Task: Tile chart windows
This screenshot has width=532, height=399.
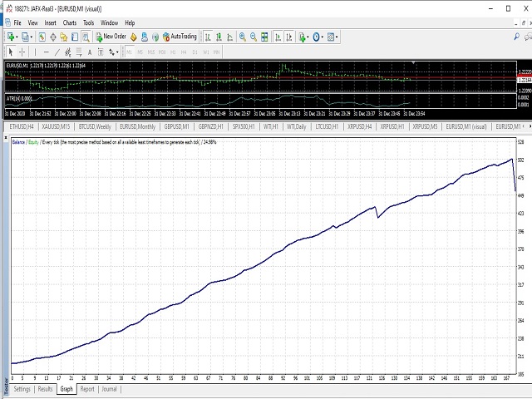Action: [264, 37]
